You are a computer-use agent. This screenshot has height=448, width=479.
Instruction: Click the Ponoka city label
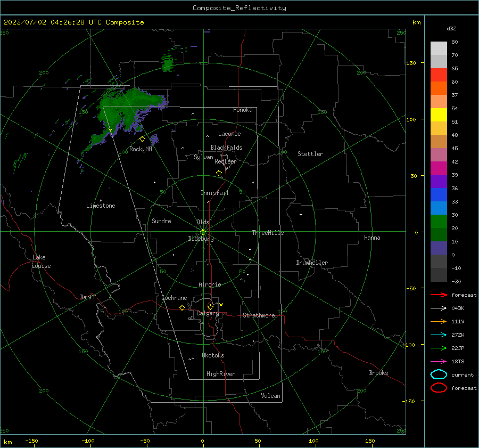click(x=243, y=110)
